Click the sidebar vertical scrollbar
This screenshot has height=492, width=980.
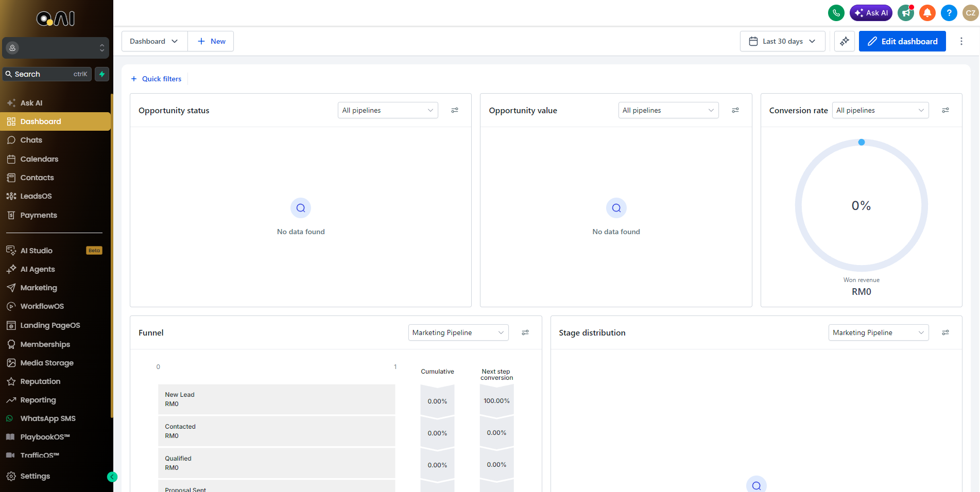tap(112, 256)
